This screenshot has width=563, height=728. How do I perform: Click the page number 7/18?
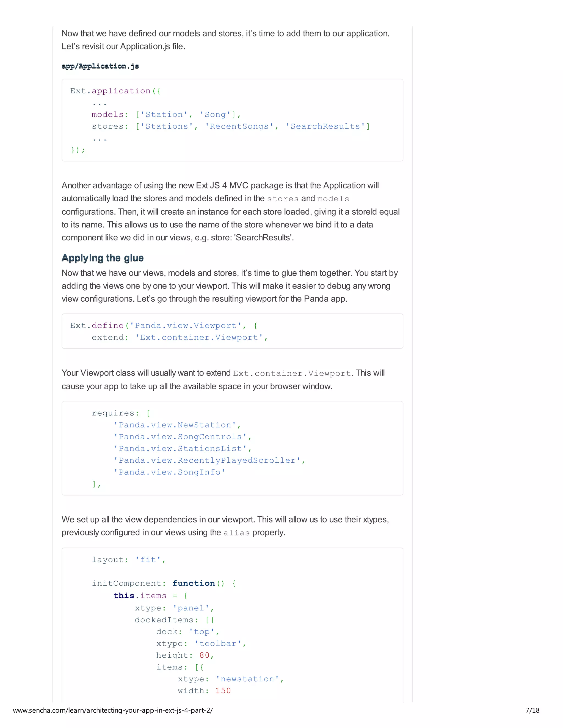(x=532, y=710)
